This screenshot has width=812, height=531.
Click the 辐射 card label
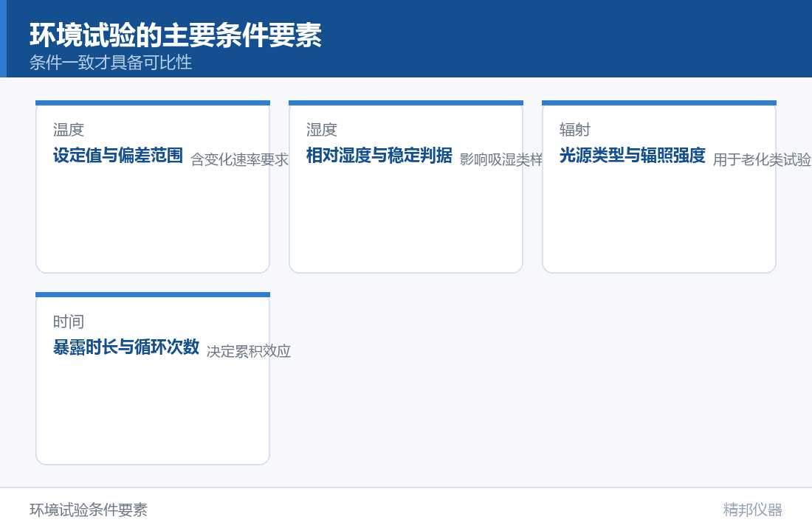pos(575,129)
